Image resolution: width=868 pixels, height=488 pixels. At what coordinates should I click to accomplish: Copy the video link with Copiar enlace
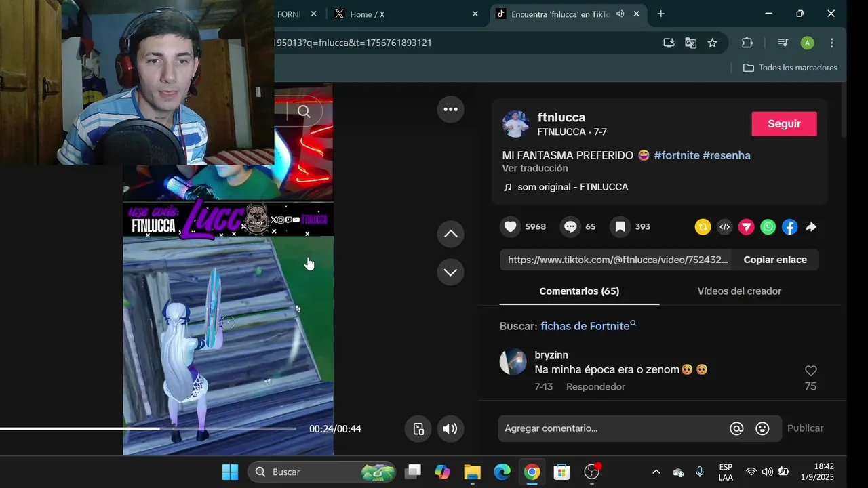(x=775, y=260)
